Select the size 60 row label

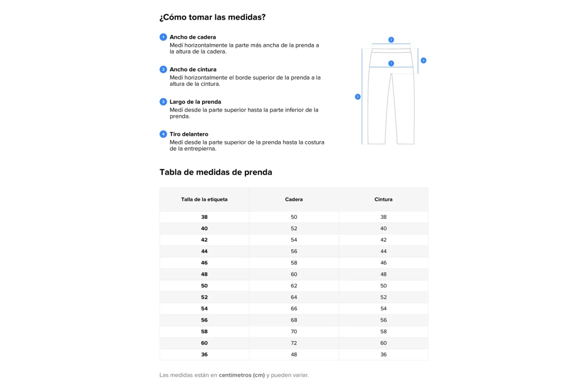204,343
